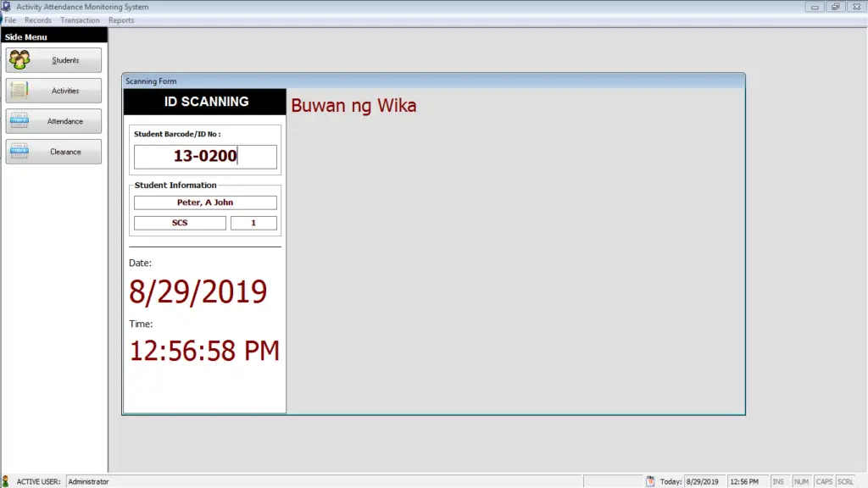Click the Attendance barcode icon in Side Menu
The width and height of the screenshot is (868, 488).
pyautogui.click(x=20, y=120)
